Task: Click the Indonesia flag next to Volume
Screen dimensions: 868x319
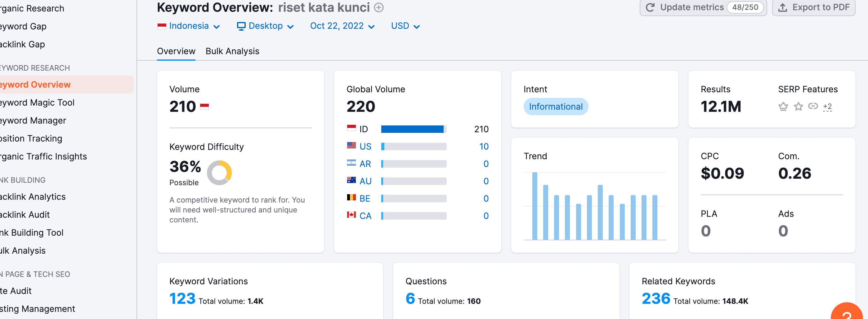Action: pyautogui.click(x=204, y=107)
